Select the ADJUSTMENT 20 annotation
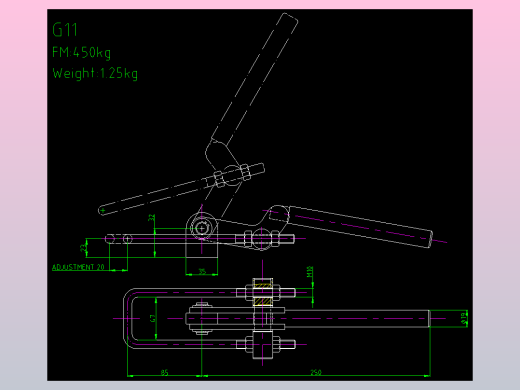 78,267
